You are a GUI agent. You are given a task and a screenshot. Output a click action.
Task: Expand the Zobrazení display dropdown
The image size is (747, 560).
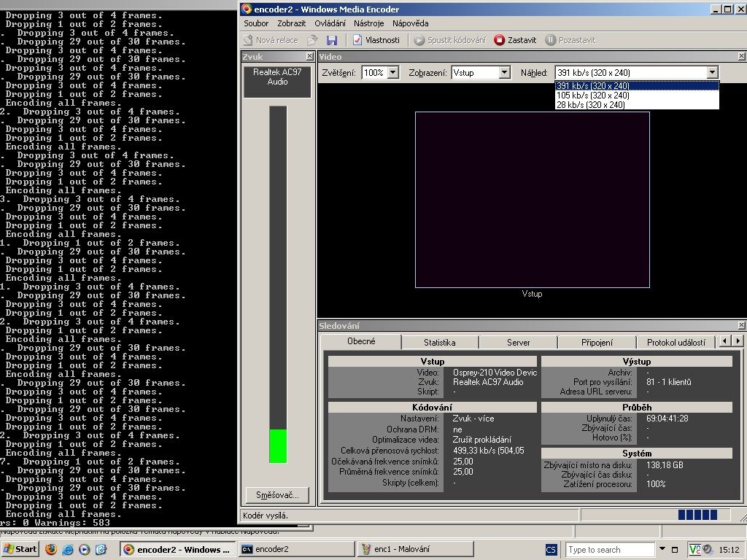pyautogui.click(x=505, y=73)
